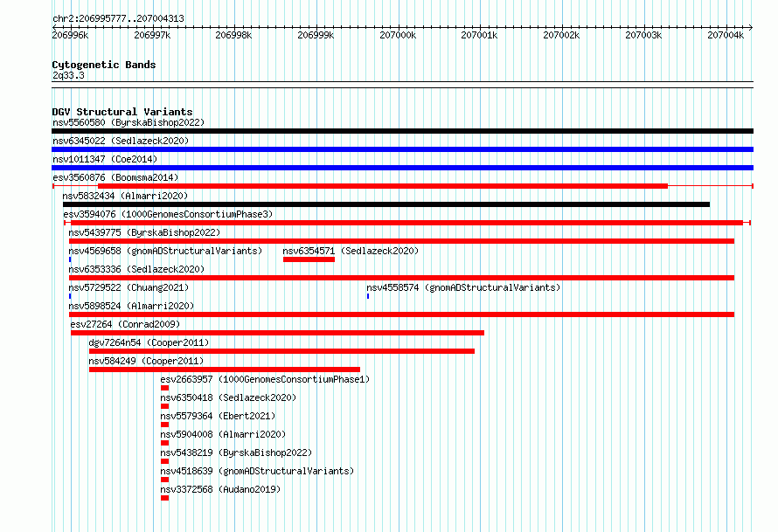Click small red block under nsv5438219
The height and width of the screenshot is (532, 778).
point(164,461)
